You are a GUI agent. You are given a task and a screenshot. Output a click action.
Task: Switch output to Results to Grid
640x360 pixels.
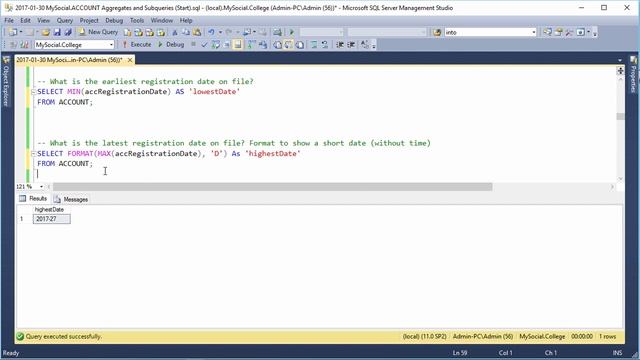(289, 44)
